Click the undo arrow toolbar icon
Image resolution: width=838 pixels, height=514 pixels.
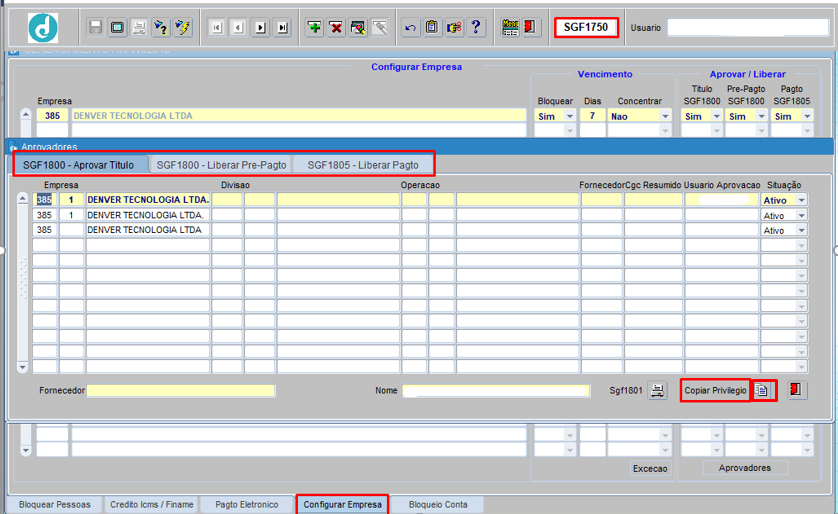coord(410,27)
